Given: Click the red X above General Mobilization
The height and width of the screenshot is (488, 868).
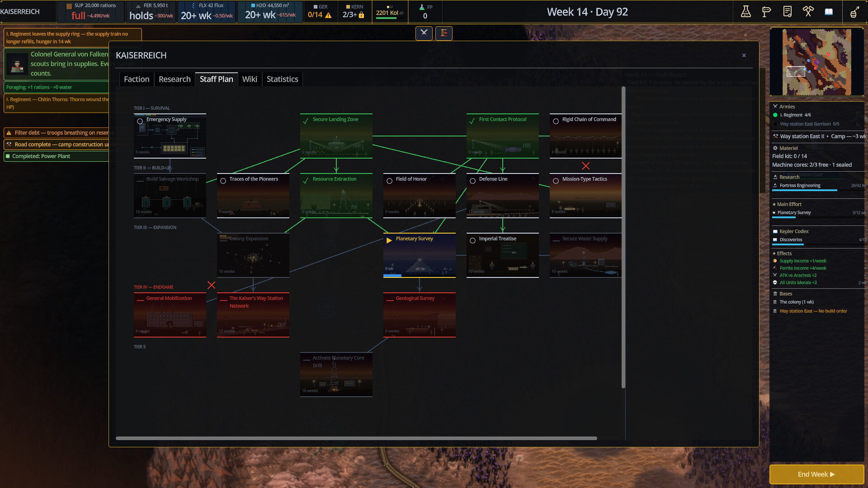Looking at the screenshot, I should [x=212, y=285].
